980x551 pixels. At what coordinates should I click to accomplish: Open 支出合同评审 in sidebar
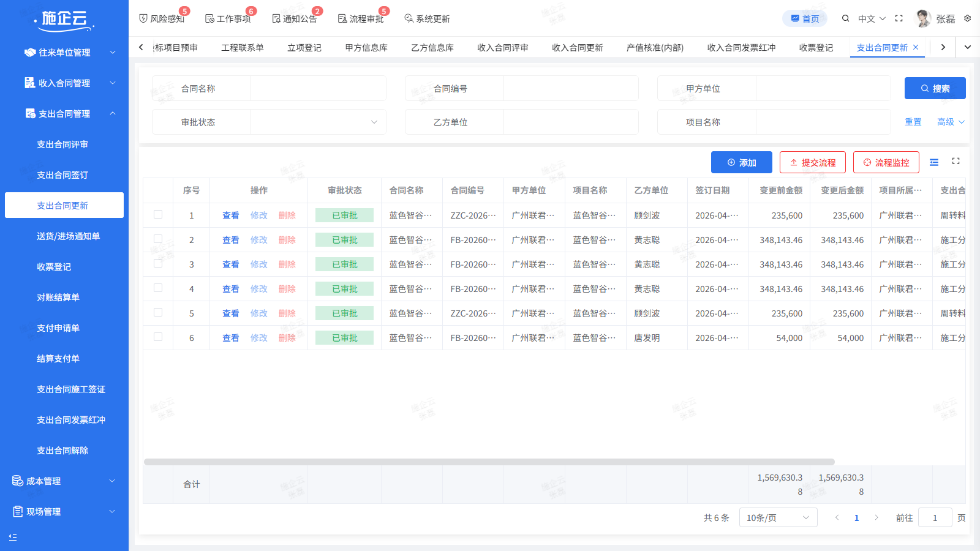[x=62, y=144]
